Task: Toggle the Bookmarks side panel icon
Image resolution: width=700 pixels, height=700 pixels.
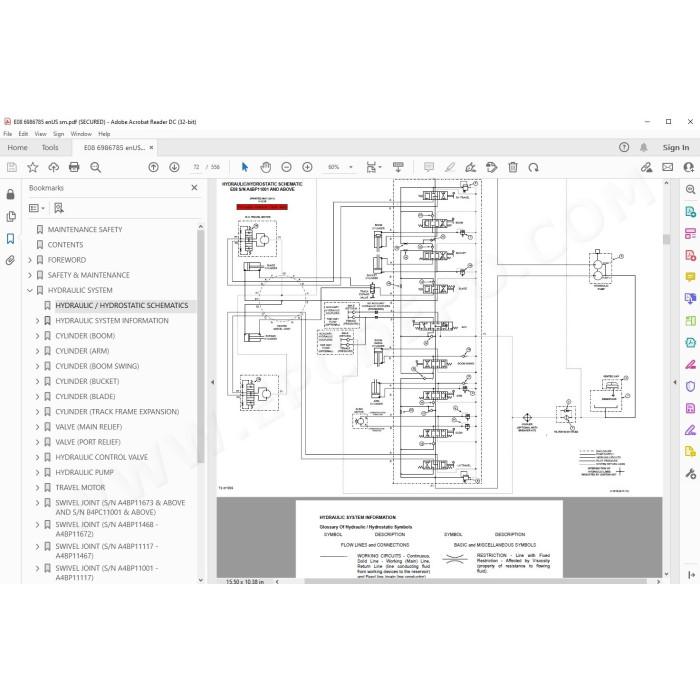Action: click(11, 239)
